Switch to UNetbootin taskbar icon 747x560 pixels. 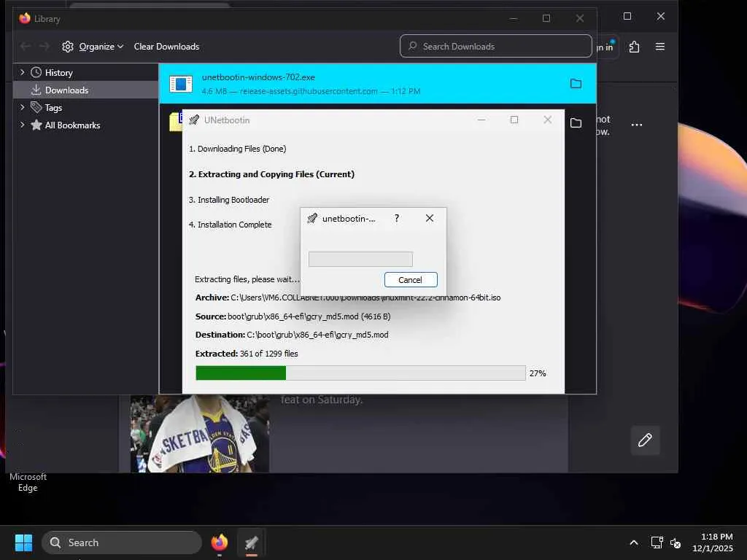[251, 542]
